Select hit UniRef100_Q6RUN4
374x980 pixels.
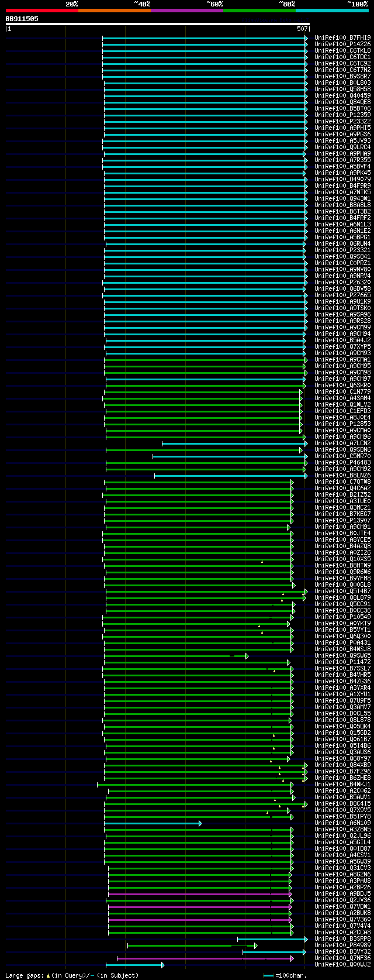point(342,243)
